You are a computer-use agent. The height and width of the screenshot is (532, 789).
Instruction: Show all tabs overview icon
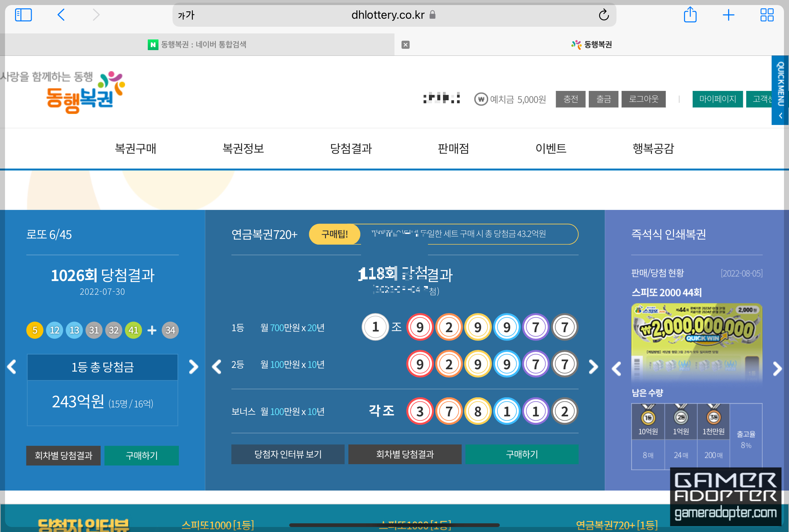tap(767, 15)
